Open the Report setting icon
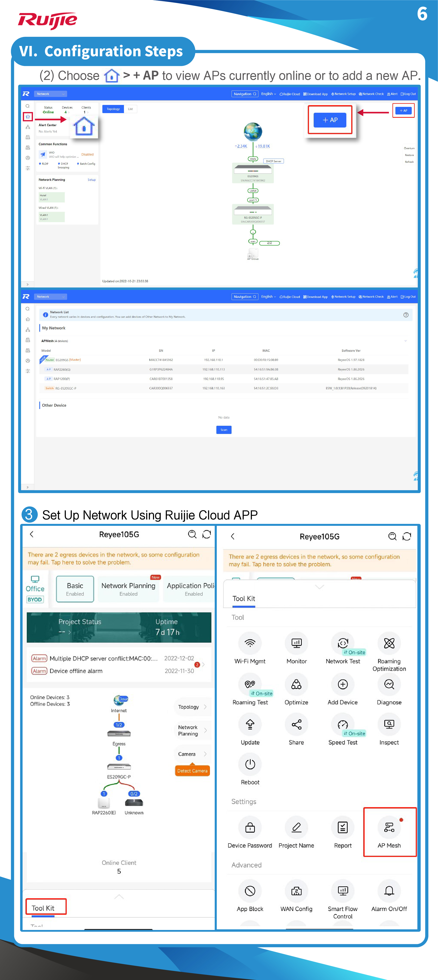Image resolution: width=438 pixels, height=980 pixels. pyautogui.click(x=343, y=827)
